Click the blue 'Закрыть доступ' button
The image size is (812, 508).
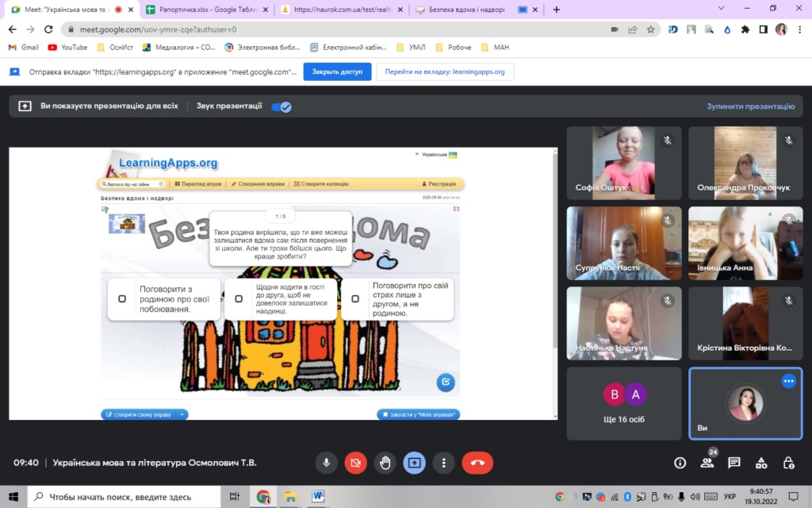click(x=337, y=71)
